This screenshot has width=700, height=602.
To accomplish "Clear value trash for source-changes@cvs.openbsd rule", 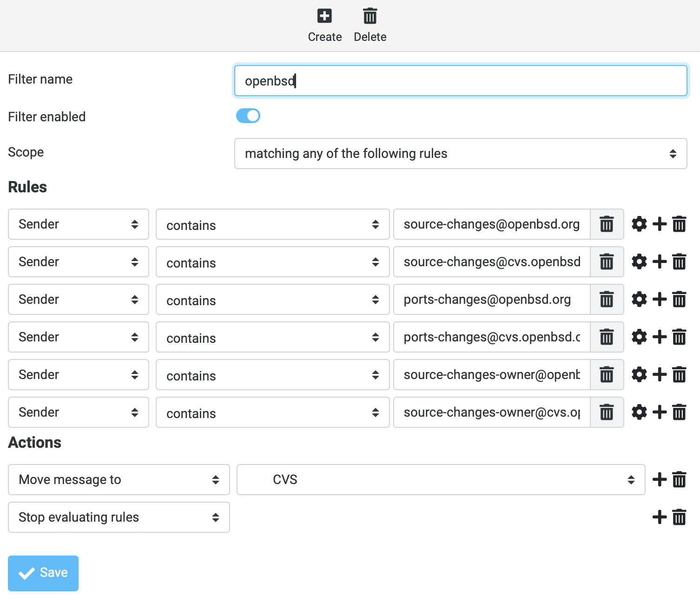I will (x=607, y=262).
